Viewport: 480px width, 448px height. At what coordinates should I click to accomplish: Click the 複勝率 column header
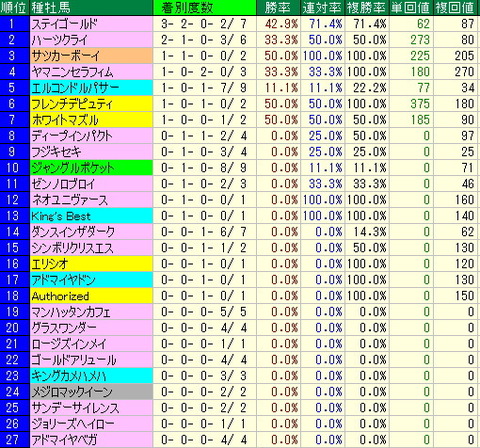point(366,7)
